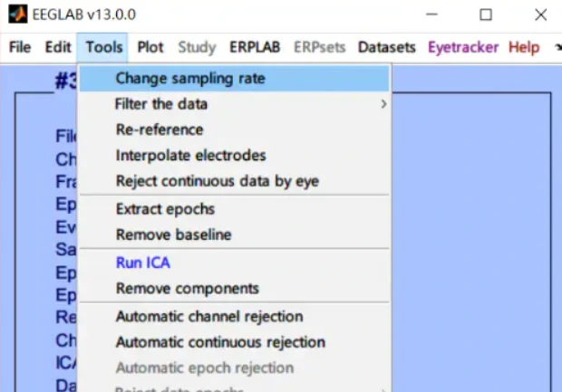Image resolution: width=562 pixels, height=392 pixels.
Task: Choose Automatic continuous rejection
Action: 219,342
